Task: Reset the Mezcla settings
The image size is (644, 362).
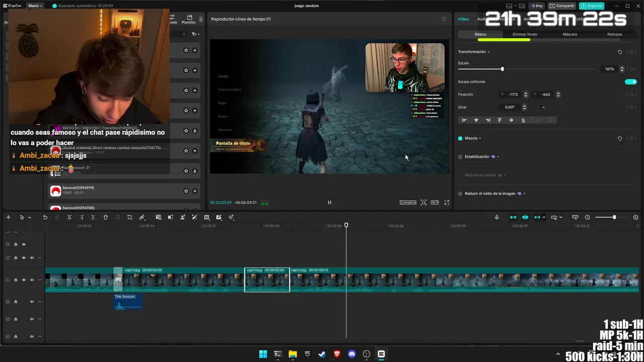Action: click(620, 138)
